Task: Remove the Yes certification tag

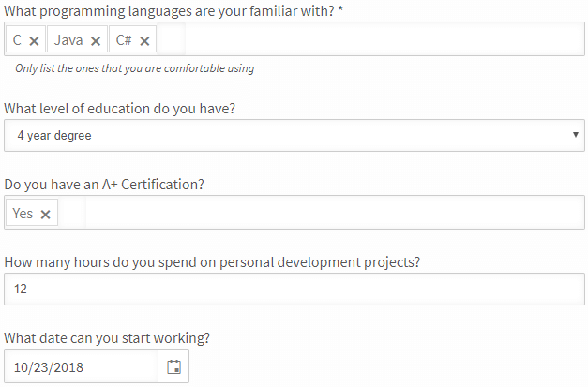Action: coord(45,215)
